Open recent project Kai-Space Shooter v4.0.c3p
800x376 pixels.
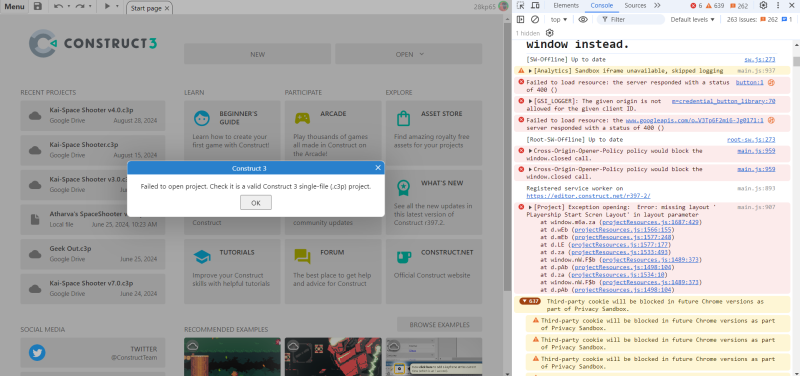point(93,115)
